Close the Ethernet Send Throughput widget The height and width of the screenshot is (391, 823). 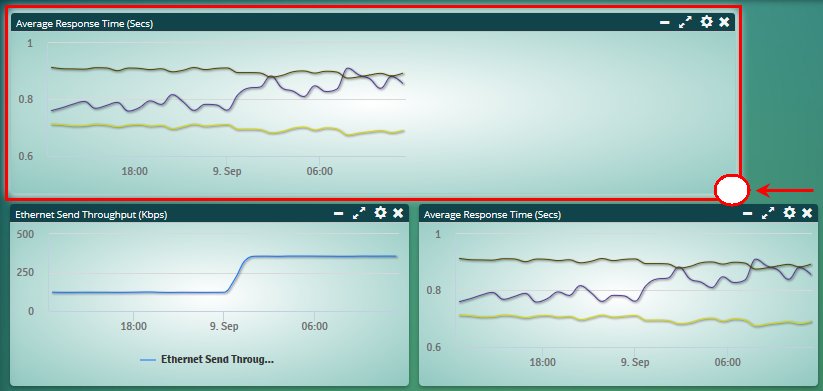pyautogui.click(x=398, y=213)
